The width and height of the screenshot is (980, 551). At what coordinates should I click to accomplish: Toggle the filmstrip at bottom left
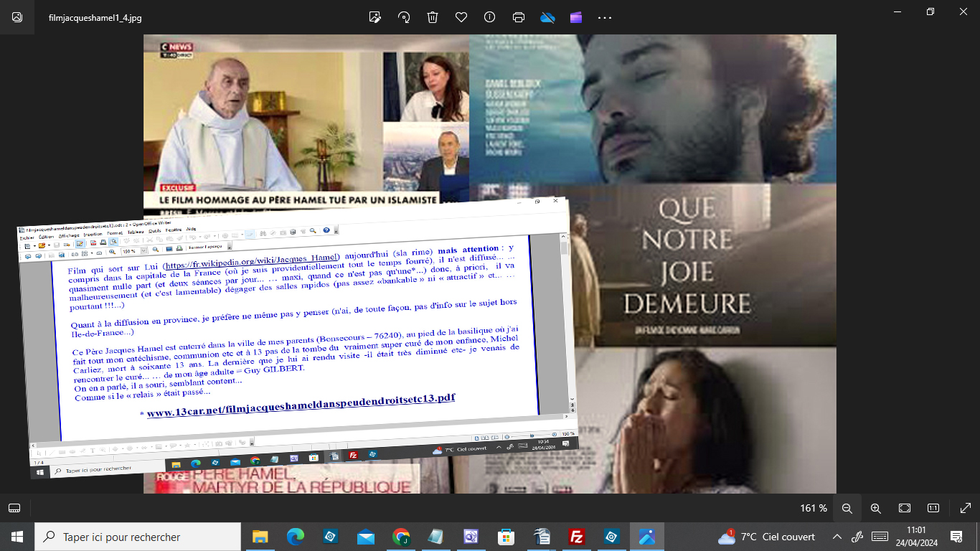[14, 508]
